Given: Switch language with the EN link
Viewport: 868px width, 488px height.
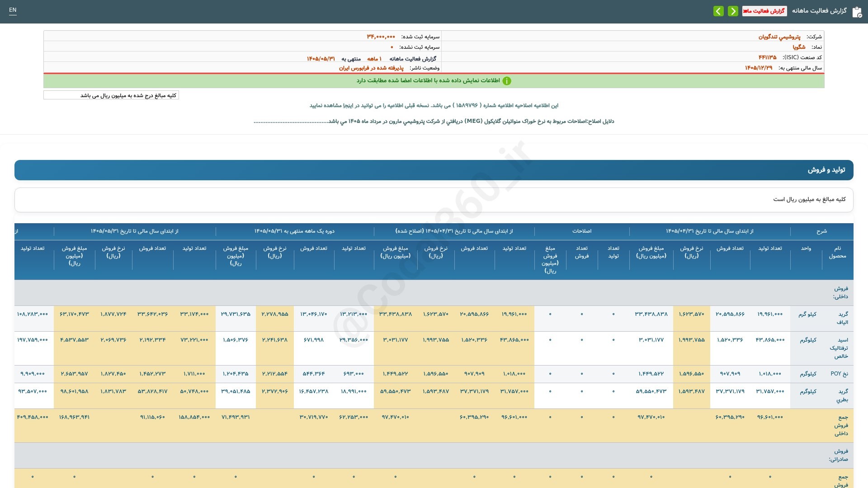Looking at the screenshot, I should pyautogui.click(x=13, y=10).
